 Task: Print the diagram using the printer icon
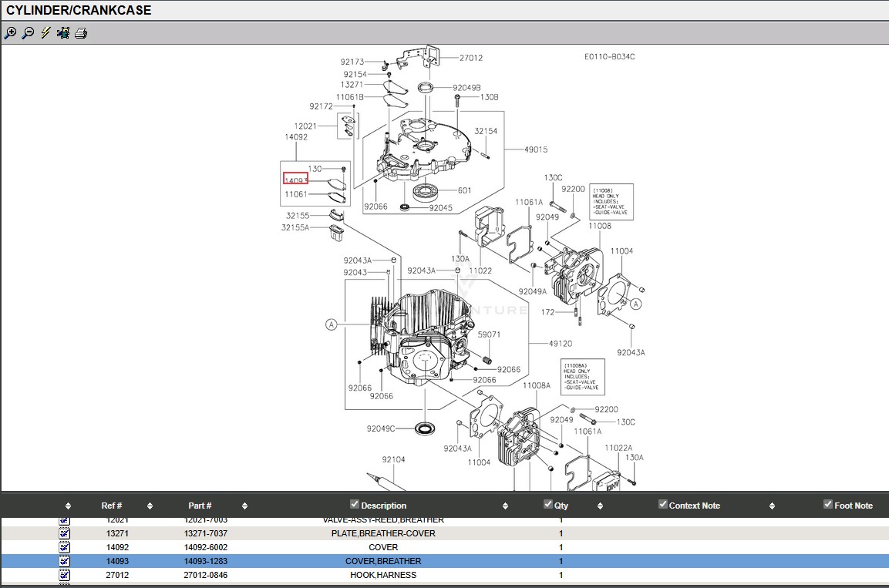(81, 33)
